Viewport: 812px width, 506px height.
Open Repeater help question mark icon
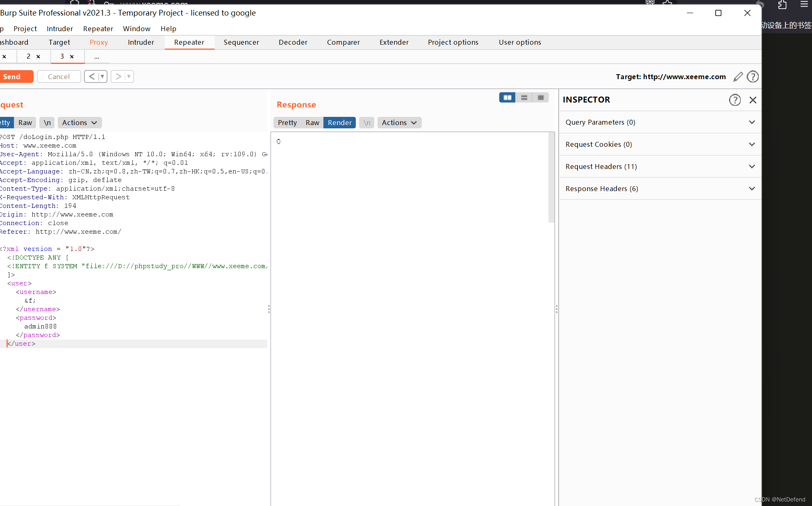tap(753, 77)
